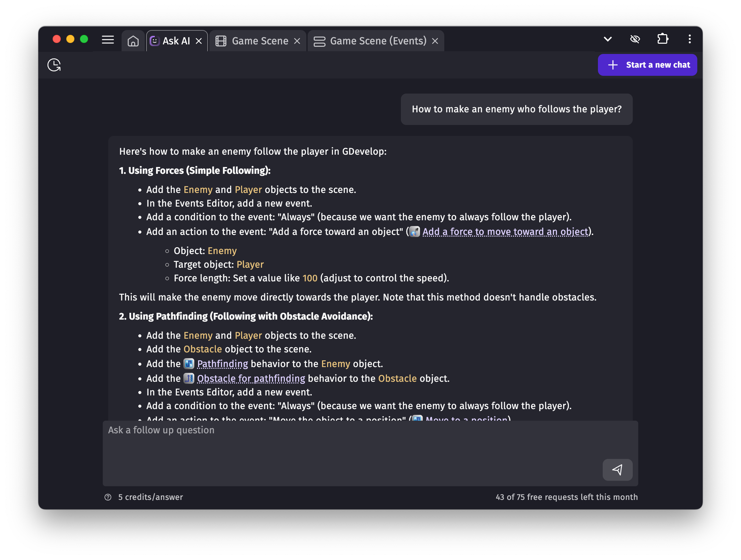
Task: Open the 'Add a force to move toward an object' link
Action: (x=505, y=232)
